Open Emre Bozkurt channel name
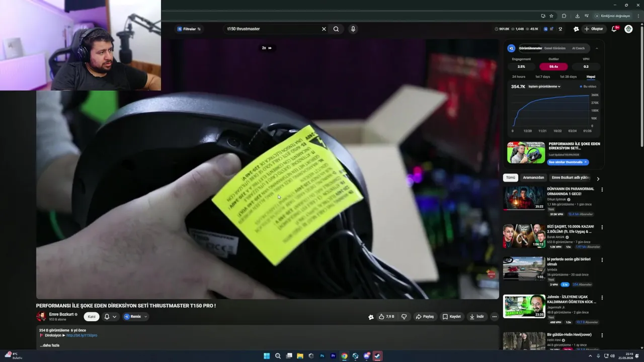The width and height of the screenshot is (644, 362). point(62,314)
